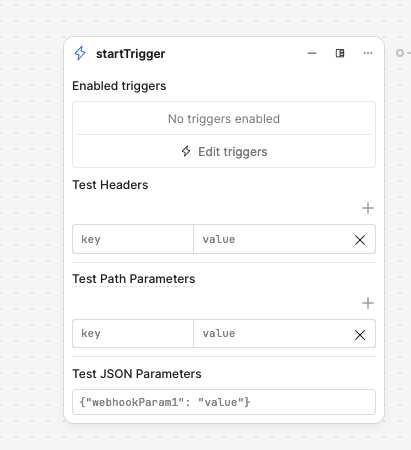Focus the Test Path Parameters key field

pos(133,334)
